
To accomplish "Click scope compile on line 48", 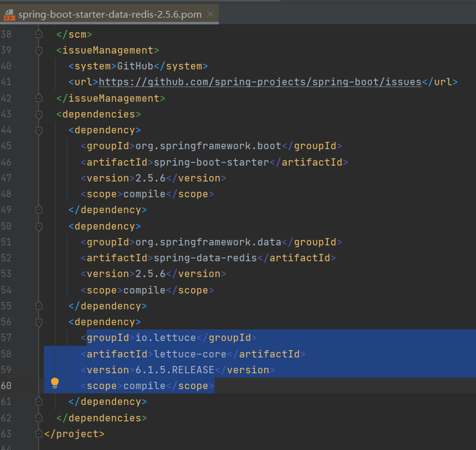I will pyautogui.click(x=144, y=194).
